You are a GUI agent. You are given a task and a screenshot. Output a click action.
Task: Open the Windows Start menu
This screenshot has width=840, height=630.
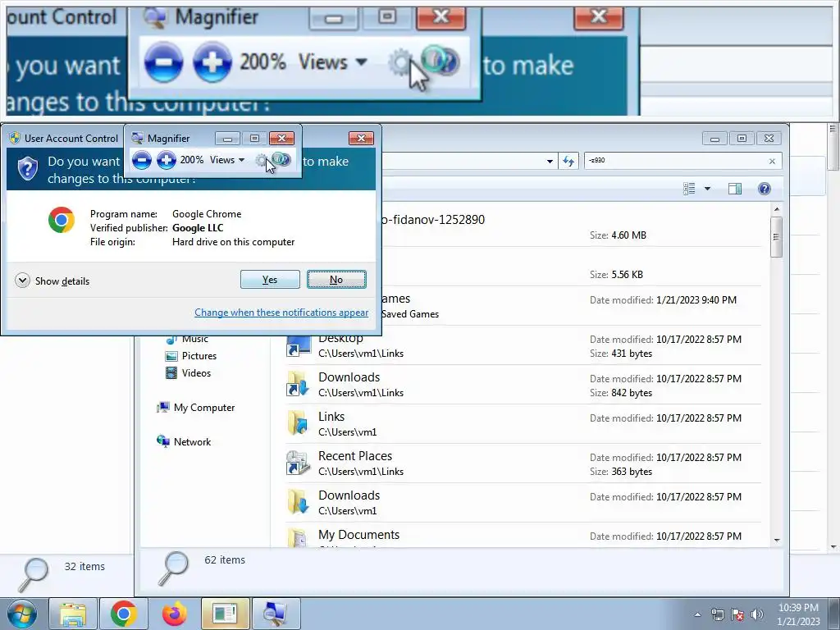(21, 614)
